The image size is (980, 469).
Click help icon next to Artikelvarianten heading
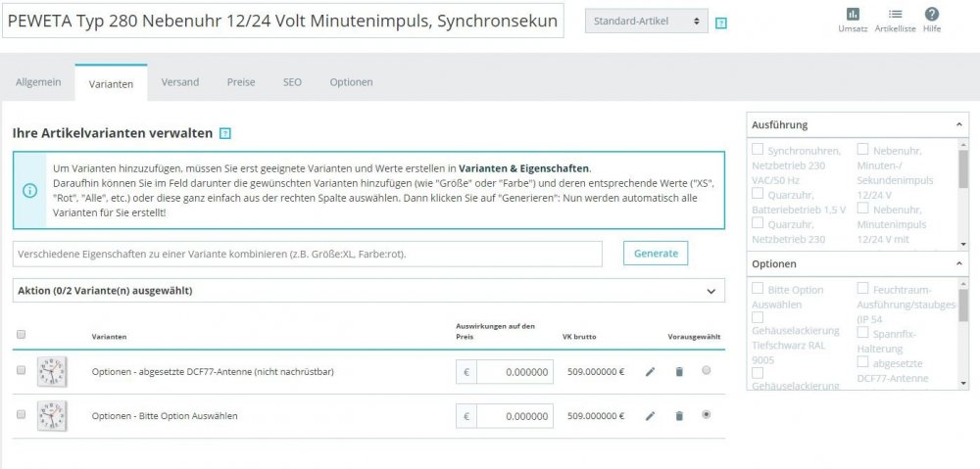[225, 133]
